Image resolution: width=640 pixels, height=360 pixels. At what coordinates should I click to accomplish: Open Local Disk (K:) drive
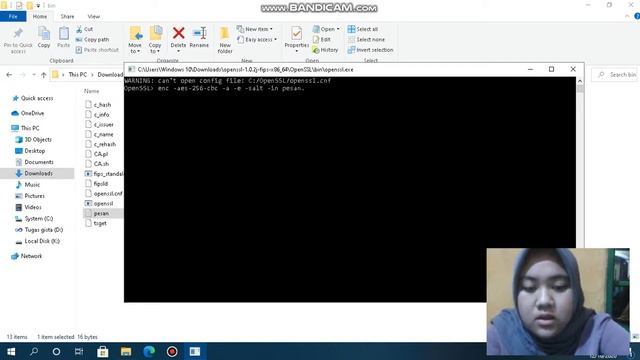coord(38,241)
